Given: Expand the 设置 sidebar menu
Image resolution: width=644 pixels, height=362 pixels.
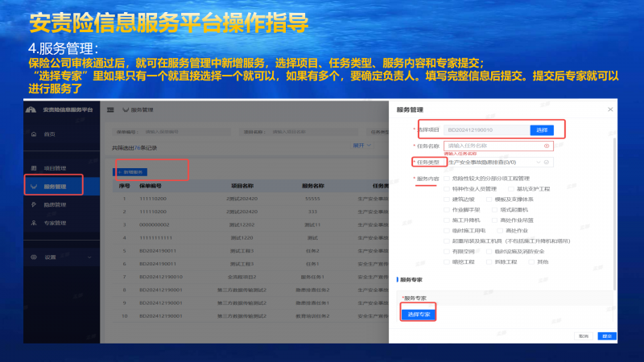Looking at the screenshot, I should point(62,257).
